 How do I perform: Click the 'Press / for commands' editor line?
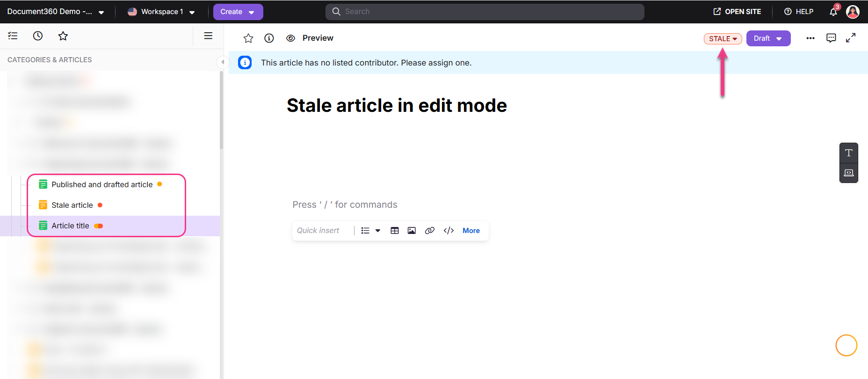coord(345,204)
